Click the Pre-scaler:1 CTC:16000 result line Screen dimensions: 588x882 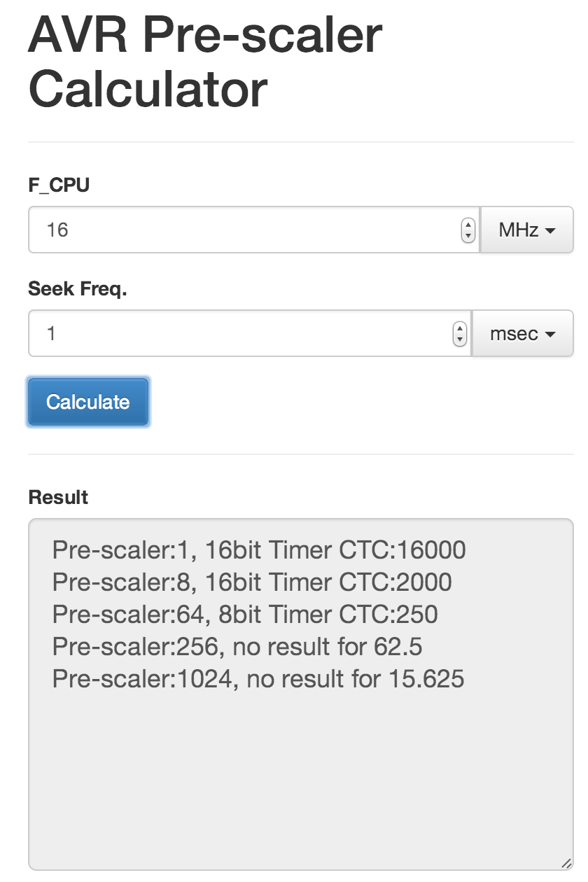pos(259,550)
